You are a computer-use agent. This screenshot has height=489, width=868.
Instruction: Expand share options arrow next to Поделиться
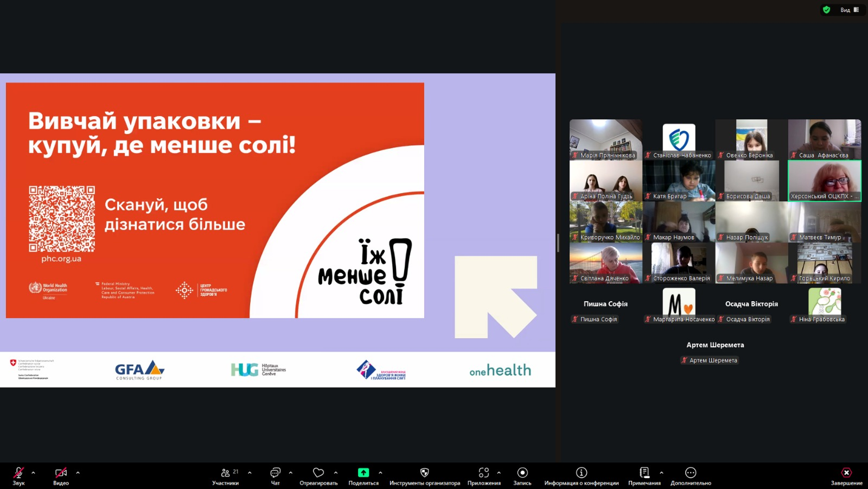tap(380, 473)
